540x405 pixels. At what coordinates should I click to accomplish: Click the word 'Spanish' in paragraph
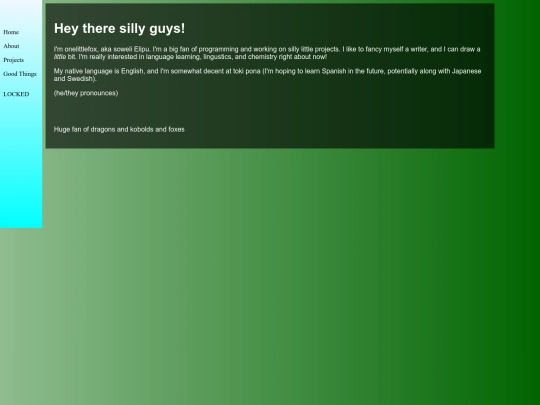click(x=334, y=71)
